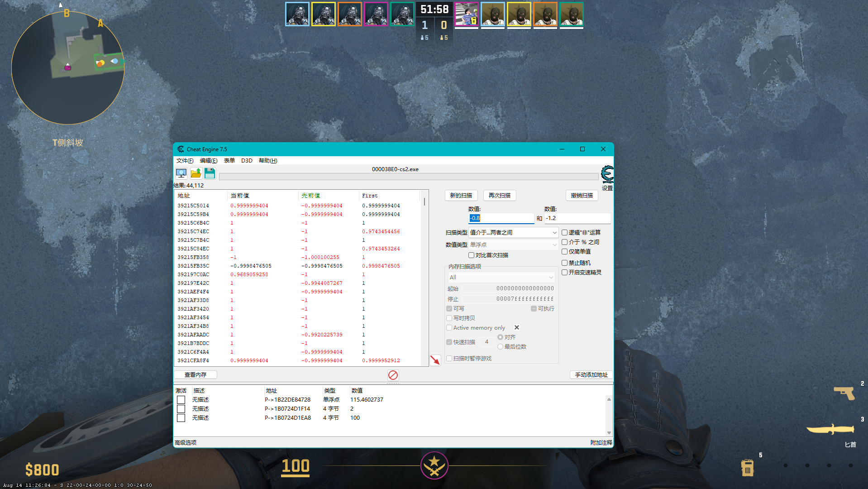Open the 数值类型 单浮点 dropdown
Viewport: 868px width, 489px height.
click(x=513, y=244)
